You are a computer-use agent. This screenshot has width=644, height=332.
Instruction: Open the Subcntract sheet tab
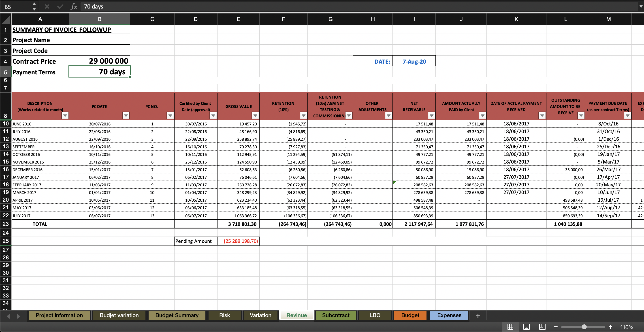336,315
